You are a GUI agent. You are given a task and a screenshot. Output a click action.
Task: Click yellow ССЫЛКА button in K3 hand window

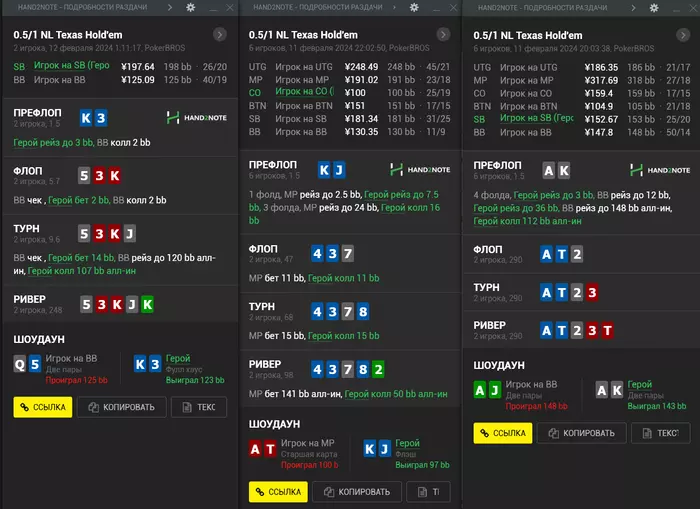click(43, 407)
